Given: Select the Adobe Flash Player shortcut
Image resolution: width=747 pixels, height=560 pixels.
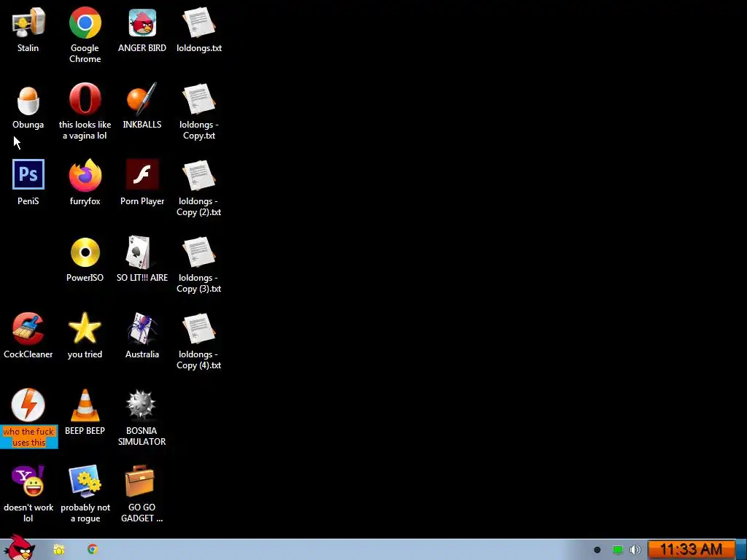Looking at the screenshot, I should [x=142, y=174].
